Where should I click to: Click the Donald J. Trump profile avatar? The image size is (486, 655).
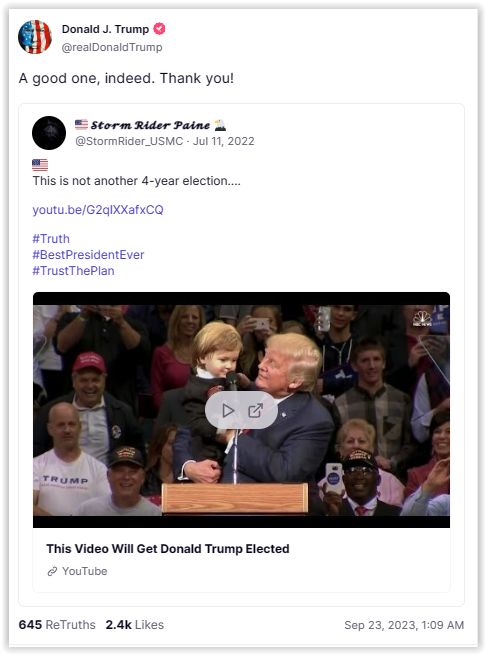click(35, 37)
